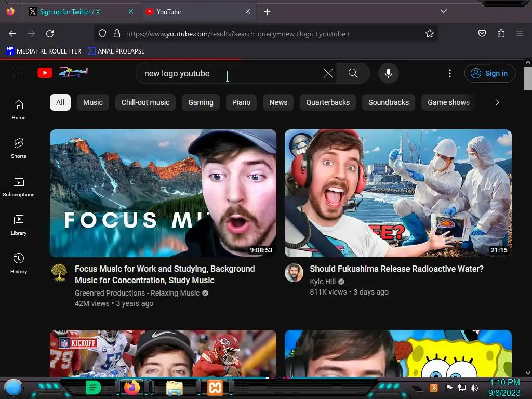Visit Kyle Hill channel name

coord(323,282)
